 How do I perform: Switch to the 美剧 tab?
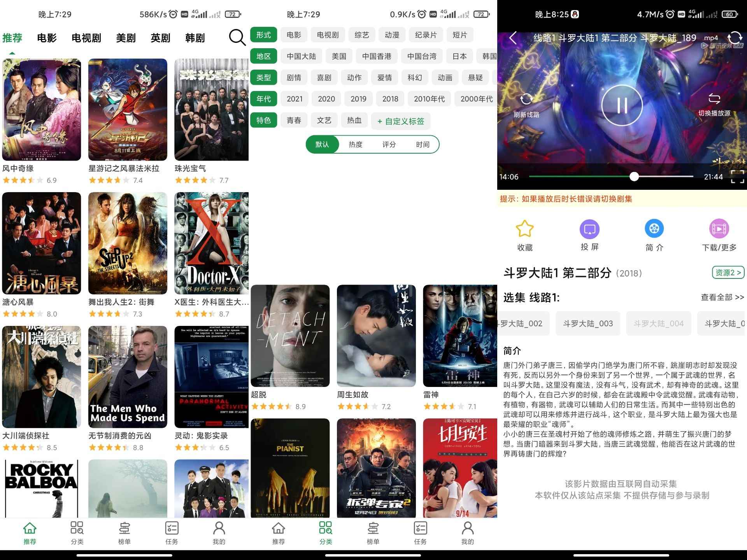point(125,37)
